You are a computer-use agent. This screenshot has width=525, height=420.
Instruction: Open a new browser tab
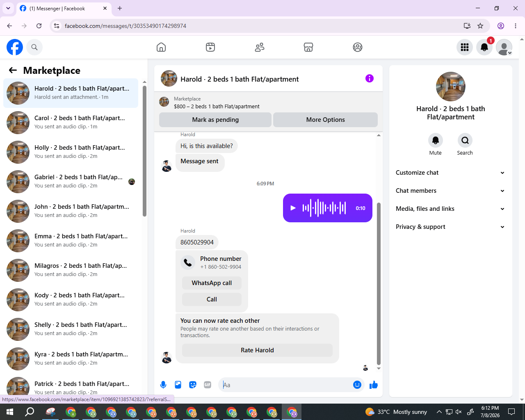120,8
